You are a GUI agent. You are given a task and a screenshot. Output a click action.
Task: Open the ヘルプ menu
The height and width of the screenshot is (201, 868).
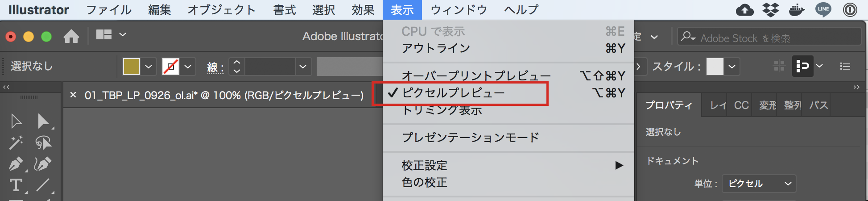pos(521,10)
